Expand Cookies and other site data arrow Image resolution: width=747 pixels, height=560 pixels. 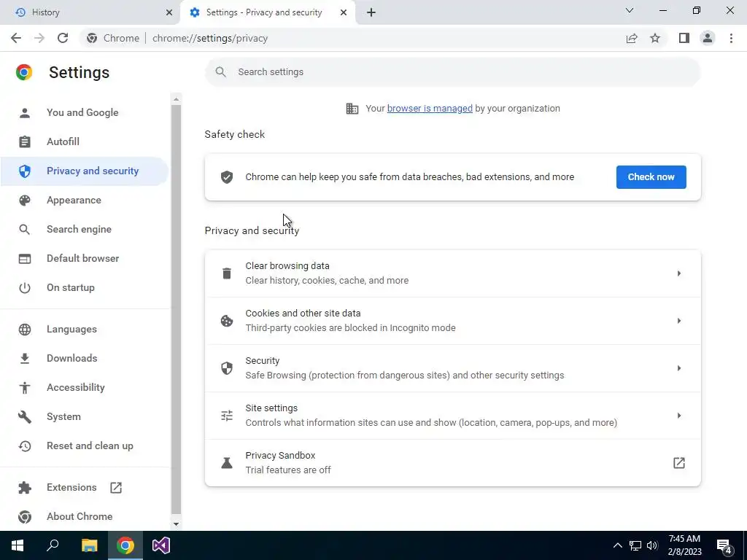(x=679, y=321)
